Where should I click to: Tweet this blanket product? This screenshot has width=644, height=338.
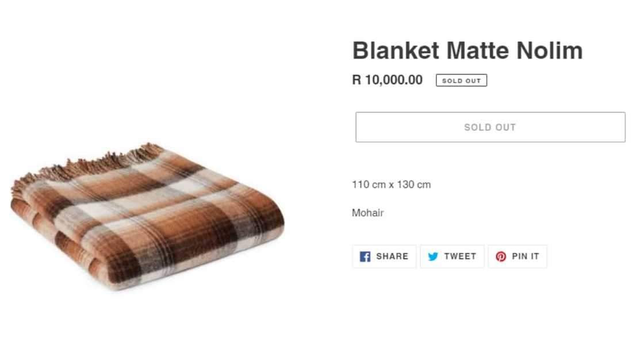pyautogui.click(x=452, y=256)
